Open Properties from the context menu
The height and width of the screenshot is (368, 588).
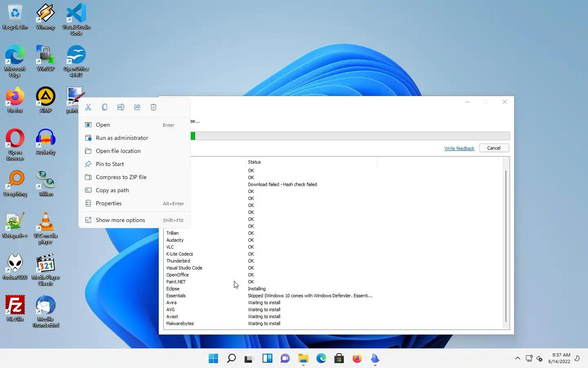(x=134, y=204)
